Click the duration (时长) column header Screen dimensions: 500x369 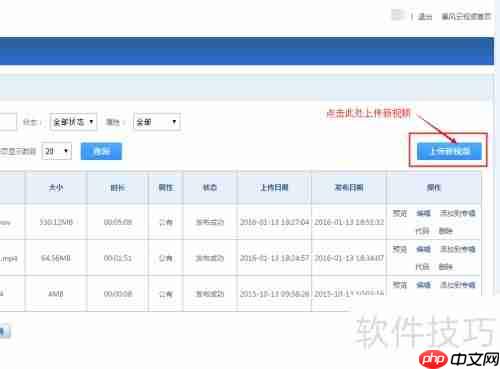pos(117,188)
